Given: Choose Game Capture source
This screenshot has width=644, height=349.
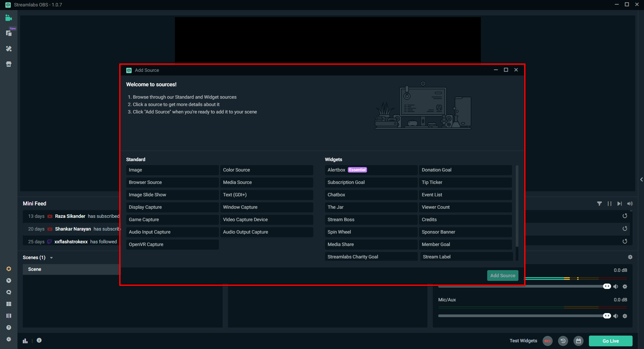Looking at the screenshot, I should (173, 220).
